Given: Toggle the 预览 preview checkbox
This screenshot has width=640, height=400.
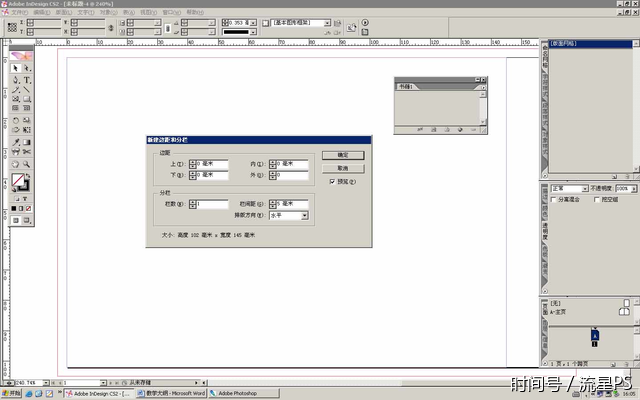Looking at the screenshot, I should [x=332, y=182].
